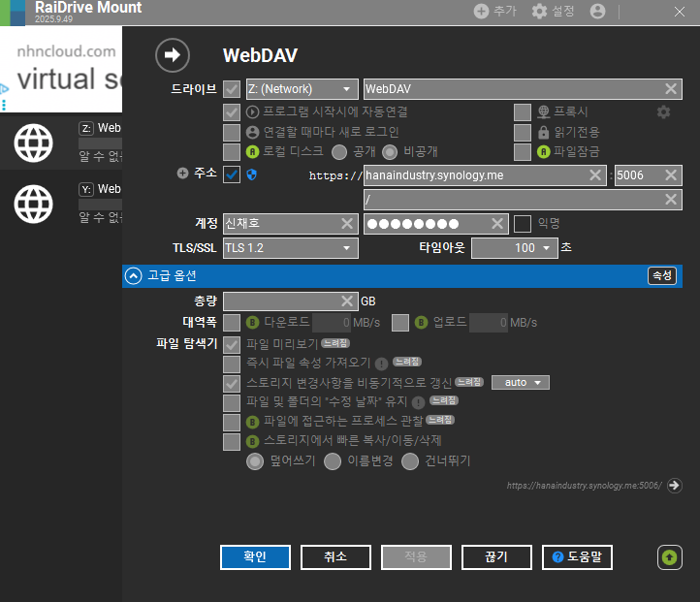Open the Z: (Network) drive letter dropdown

tap(301, 89)
